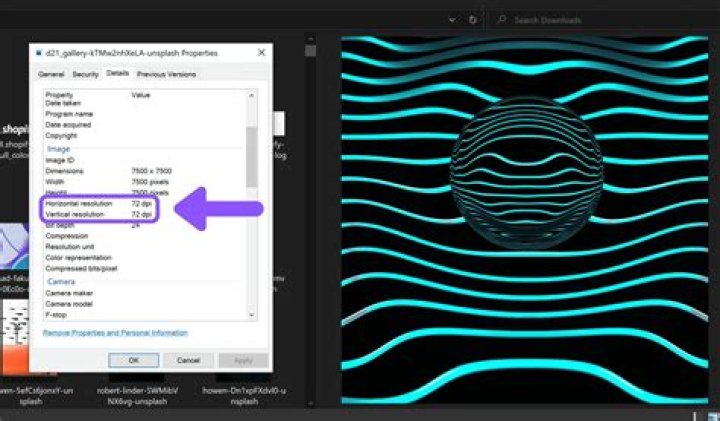
Task: Click the properties dialog title bar file icon
Action: (x=37, y=52)
